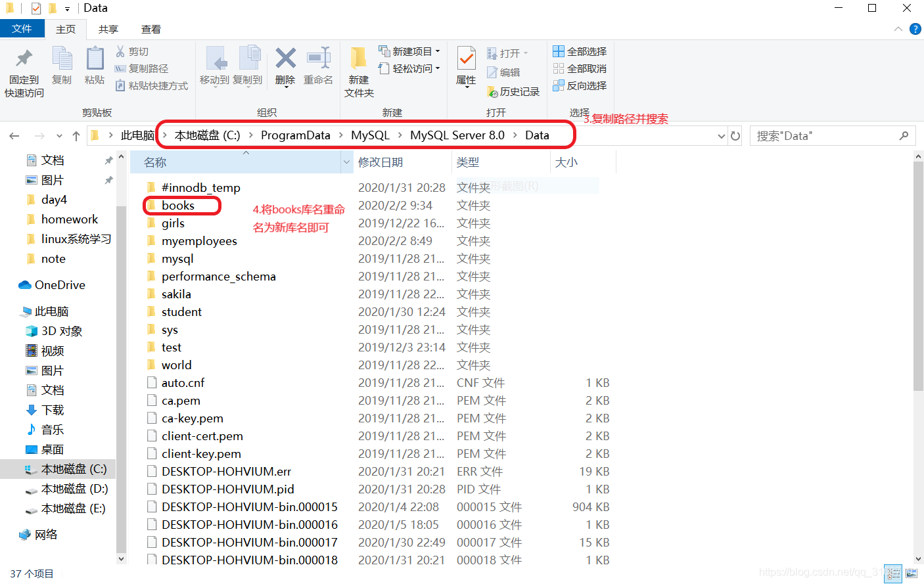924x584 pixels.
Task: Switch to details view icon in status bar
Action: coord(893,573)
